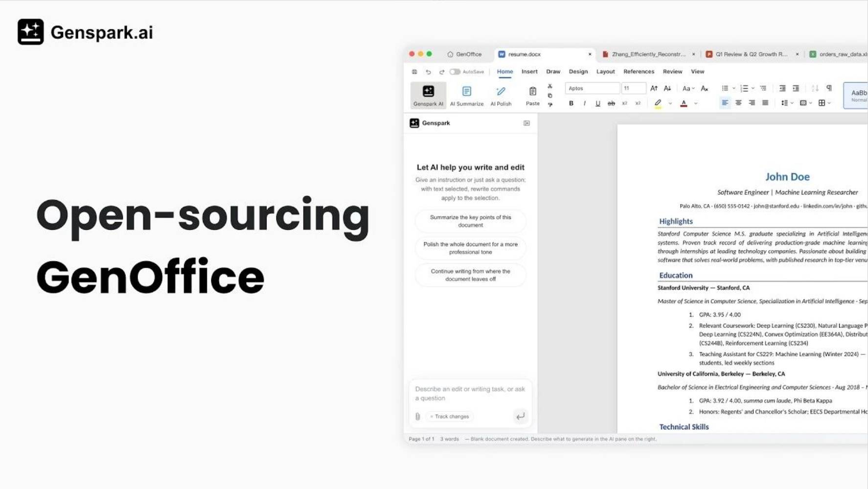Image resolution: width=868 pixels, height=489 pixels.
Task: Click "Polish the whole document" suggestion
Action: (470, 248)
